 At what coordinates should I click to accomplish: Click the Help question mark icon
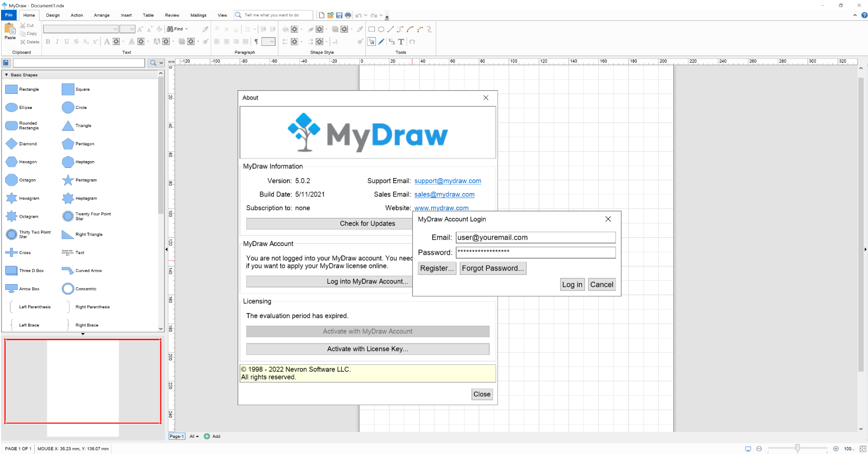tap(864, 15)
